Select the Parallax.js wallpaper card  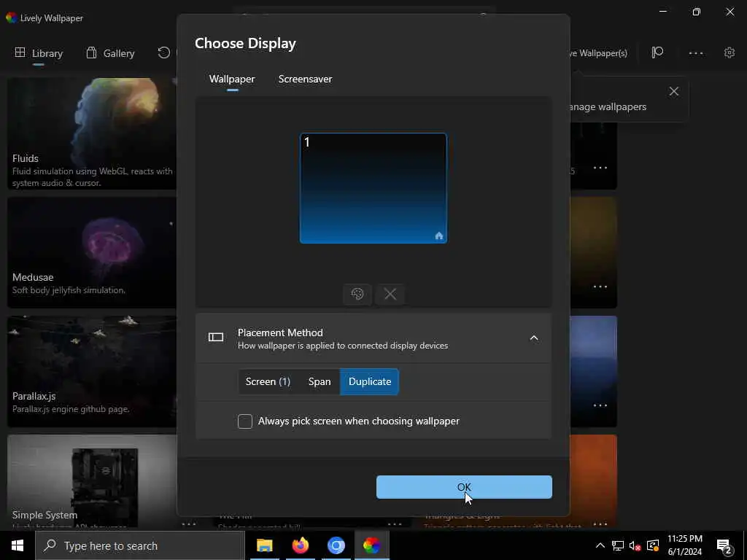pos(92,371)
